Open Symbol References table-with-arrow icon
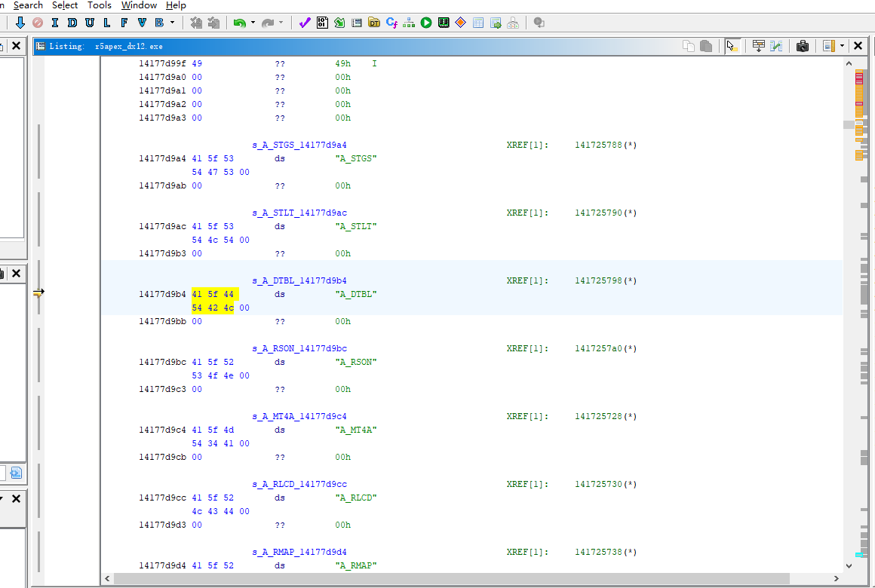The height and width of the screenshot is (588, 875). click(496, 23)
